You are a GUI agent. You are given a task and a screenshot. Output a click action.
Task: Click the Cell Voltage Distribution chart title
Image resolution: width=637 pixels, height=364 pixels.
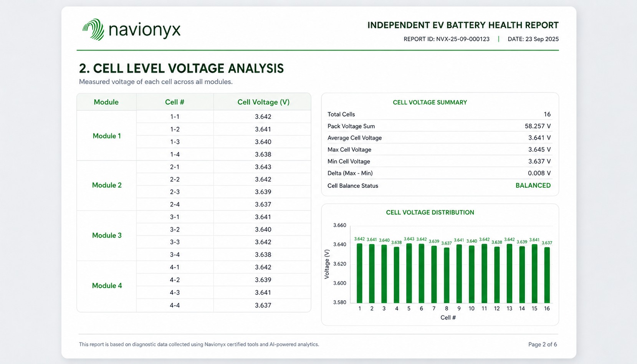(x=430, y=212)
